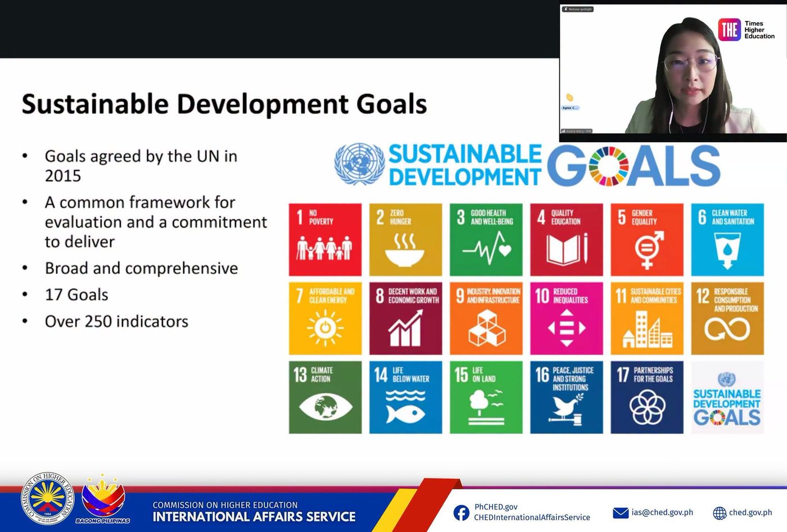Click the Facebook icon in the footer
787x532 pixels.
[461, 512]
